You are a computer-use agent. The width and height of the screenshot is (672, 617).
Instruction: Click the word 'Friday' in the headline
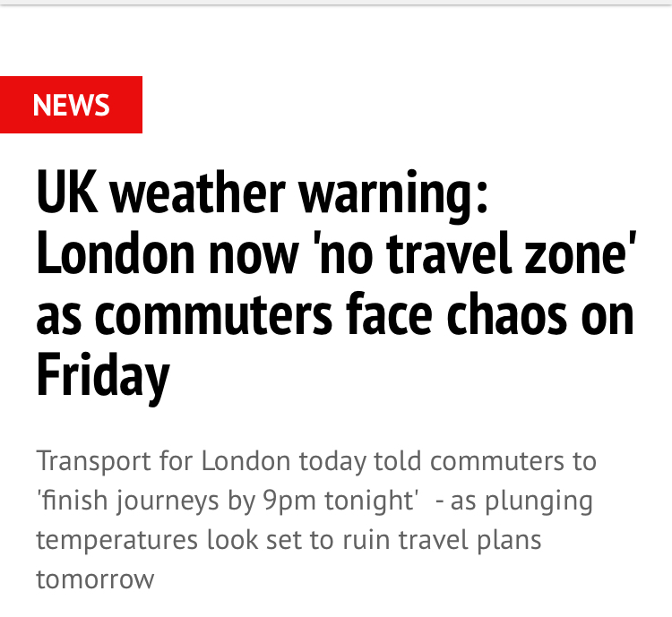102,375
